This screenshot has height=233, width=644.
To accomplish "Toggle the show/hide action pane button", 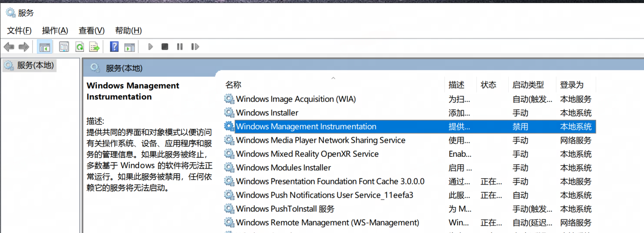I will coord(129,47).
